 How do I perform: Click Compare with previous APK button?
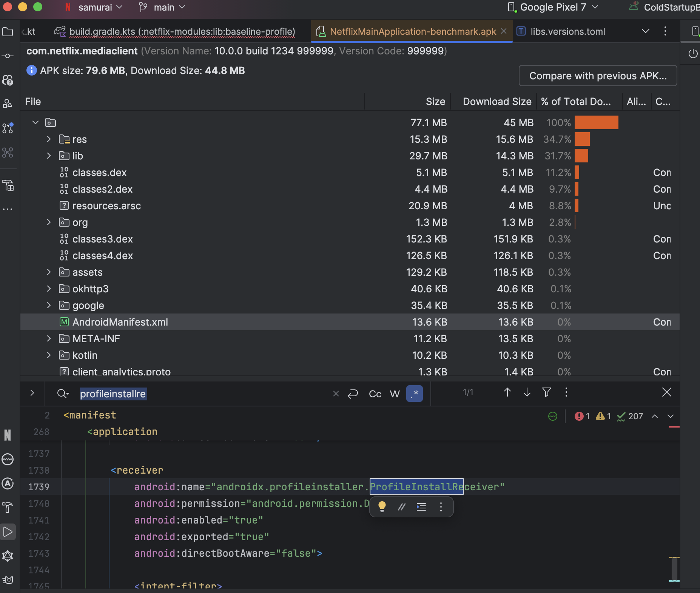point(597,76)
